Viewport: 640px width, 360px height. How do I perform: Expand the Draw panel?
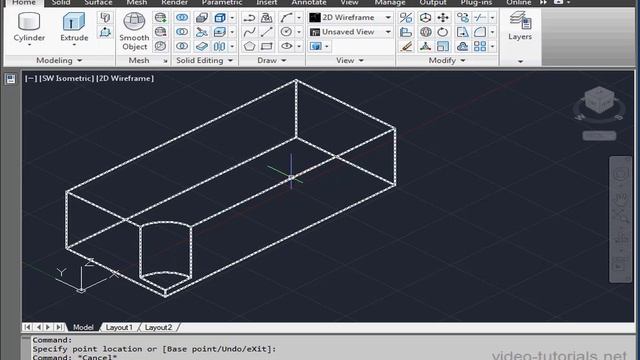[x=272, y=60]
